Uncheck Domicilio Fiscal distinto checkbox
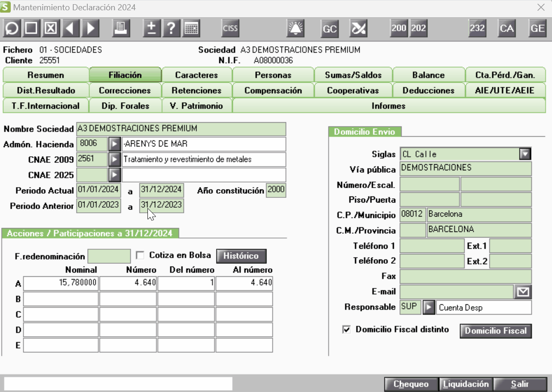The height and width of the screenshot is (392, 552). click(x=346, y=330)
